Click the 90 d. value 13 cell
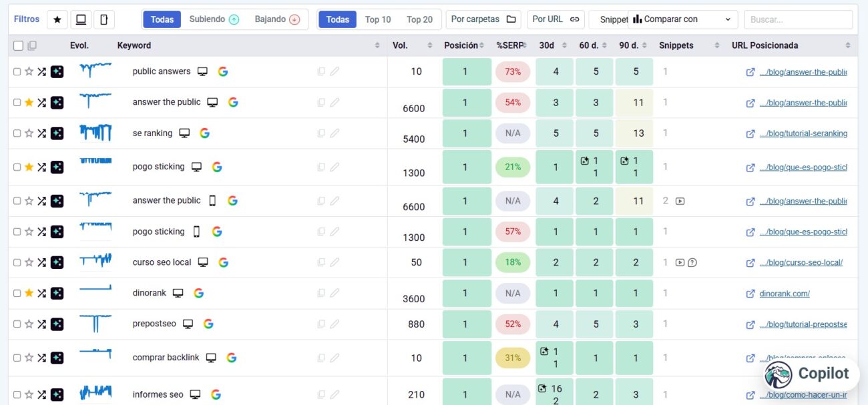The image size is (868, 405). pyautogui.click(x=634, y=133)
